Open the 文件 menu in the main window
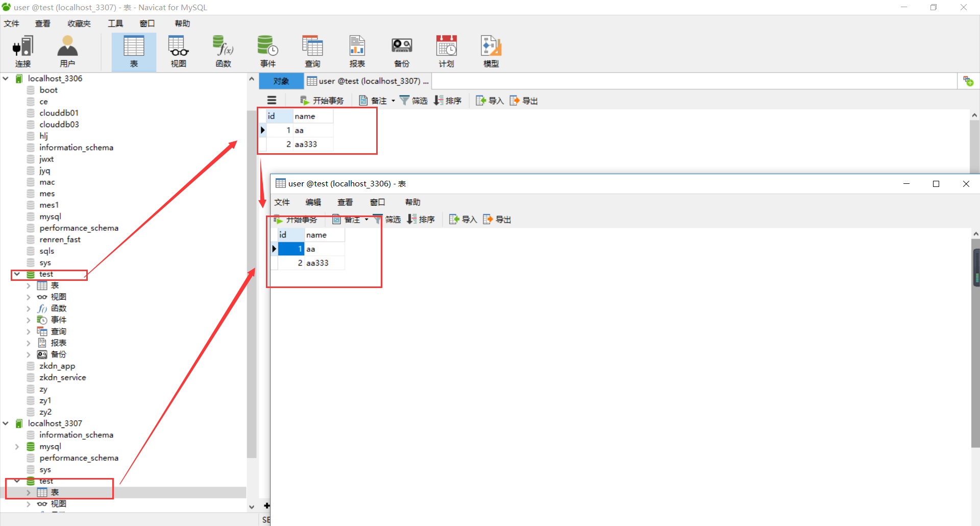The image size is (980, 526). point(12,23)
